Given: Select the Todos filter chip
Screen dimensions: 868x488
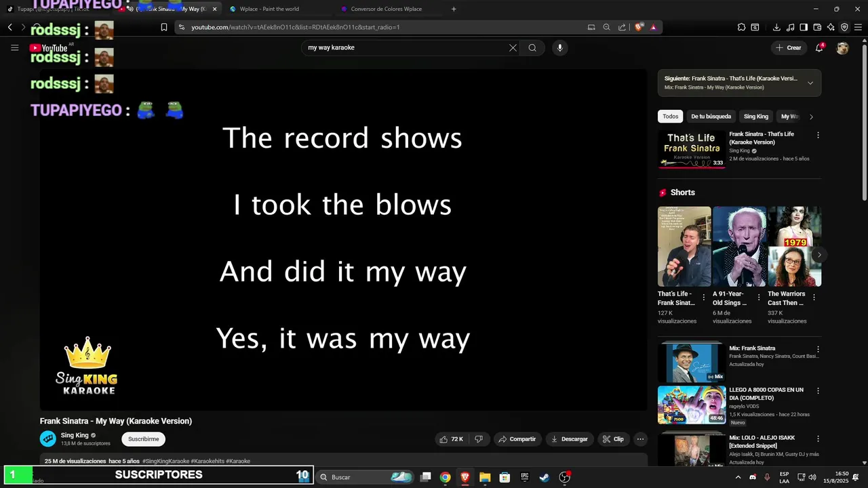Looking at the screenshot, I should [670, 117].
